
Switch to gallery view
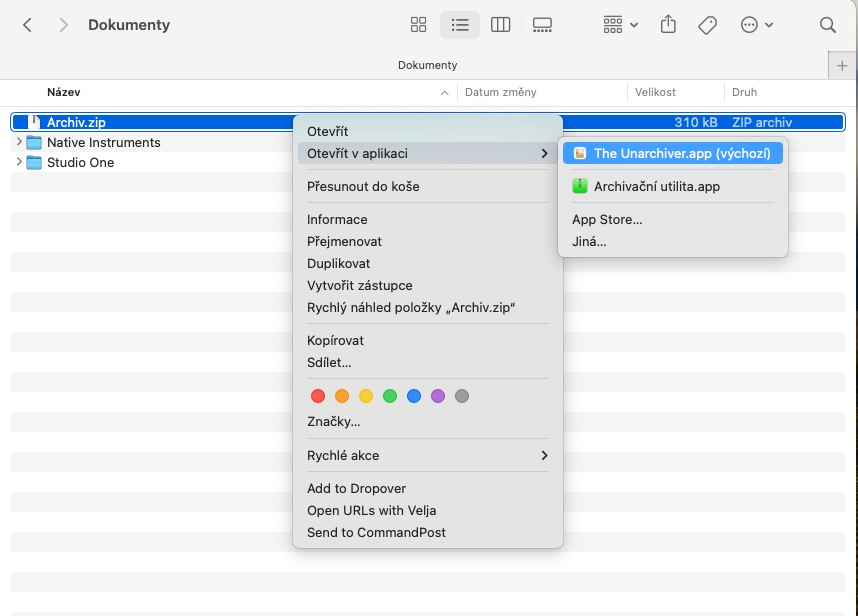click(x=542, y=25)
